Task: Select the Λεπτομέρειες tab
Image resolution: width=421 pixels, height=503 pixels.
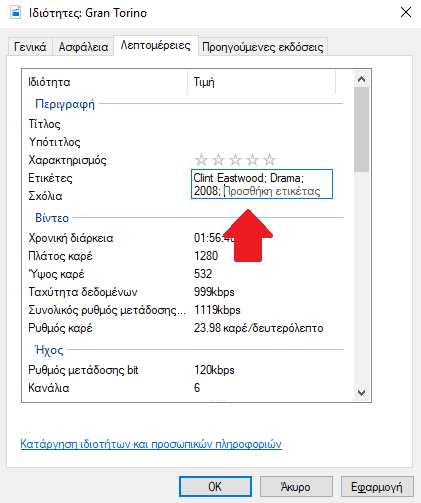Action: [156, 45]
